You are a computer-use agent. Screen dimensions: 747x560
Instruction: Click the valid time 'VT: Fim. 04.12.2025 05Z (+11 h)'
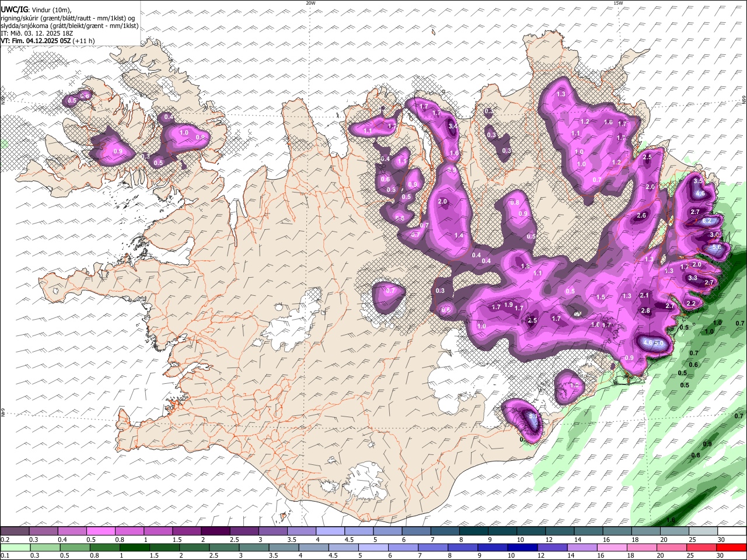(48, 41)
